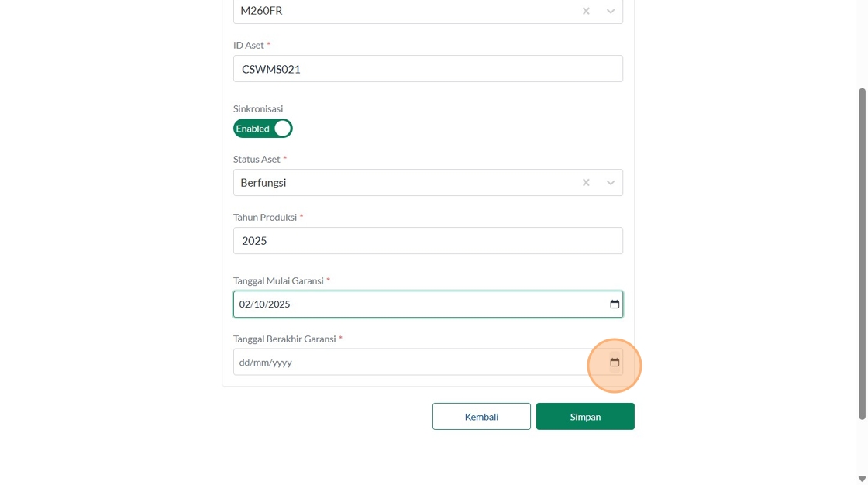Clear the M260FR selection
868x485 pixels.
[586, 11]
